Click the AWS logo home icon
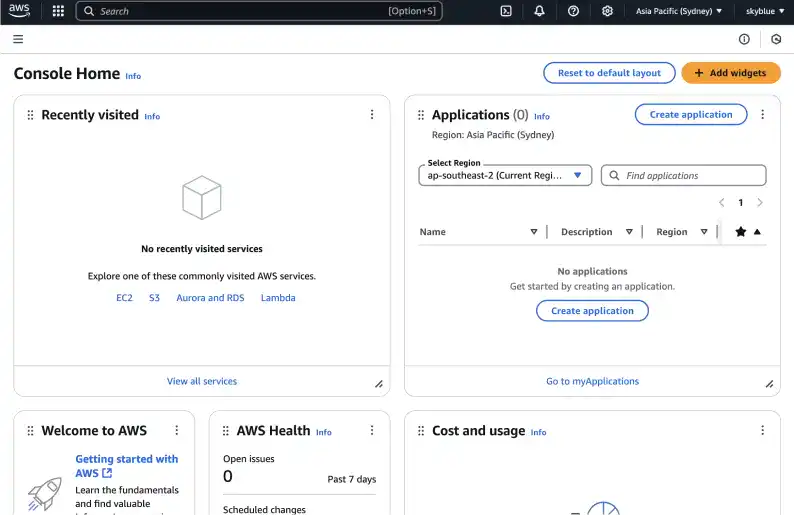 19,11
